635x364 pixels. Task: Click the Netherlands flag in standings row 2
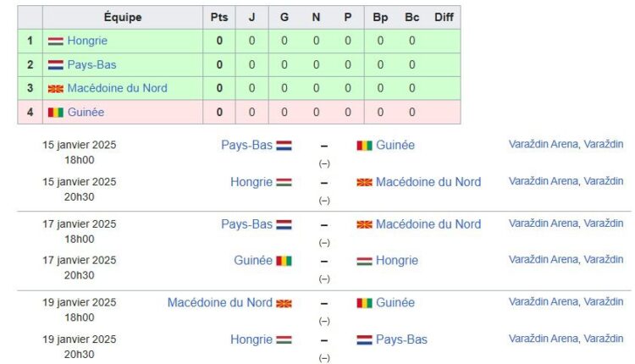tap(56, 65)
